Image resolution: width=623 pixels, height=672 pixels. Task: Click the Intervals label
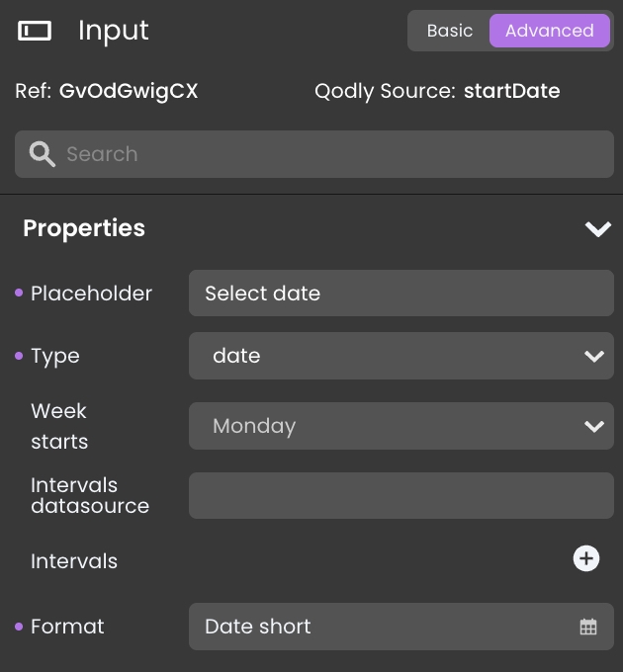pyautogui.click(x=74, y=561)
